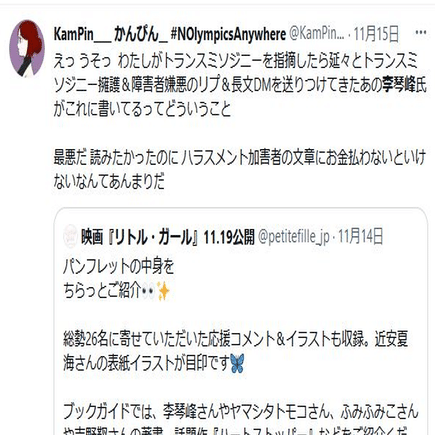
Task: Open the quoted tweet card about 総勢26名
Action: tap(241, 321)
